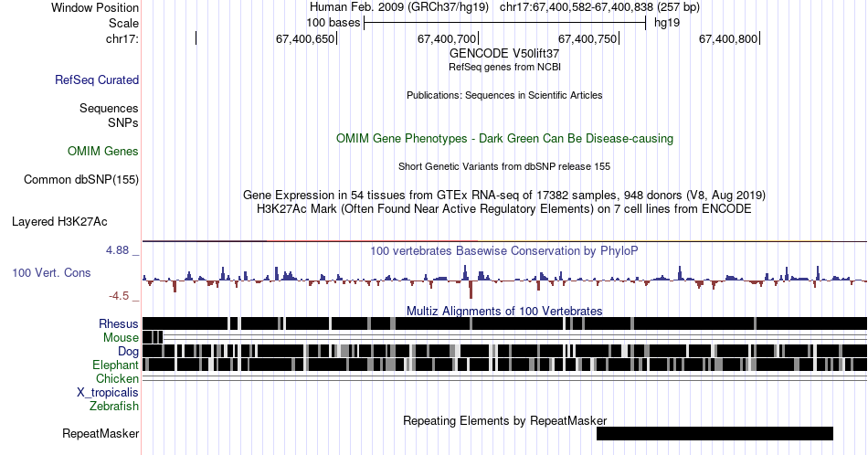Click the RepeatMasker track label
The image size is (868, 455).
click(101, 433)
